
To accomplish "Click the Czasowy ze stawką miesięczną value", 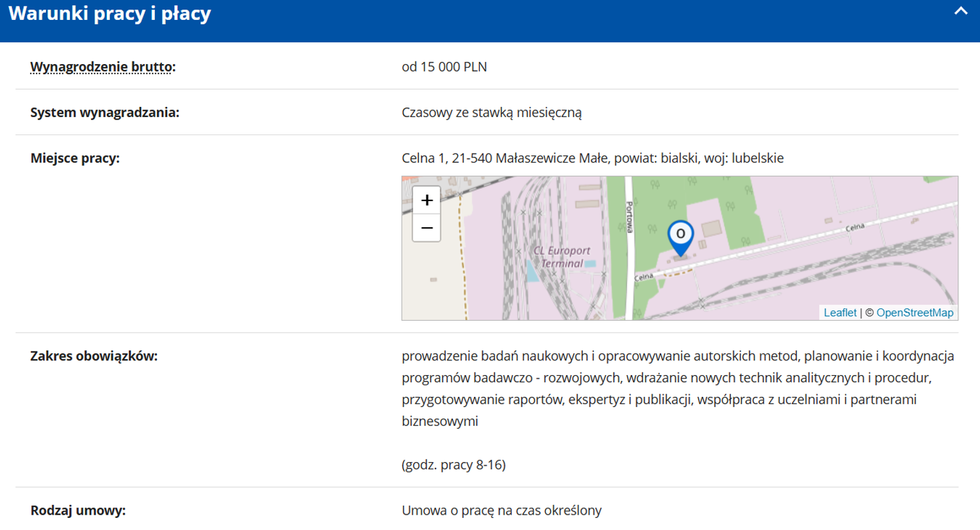I will [491, 113].
